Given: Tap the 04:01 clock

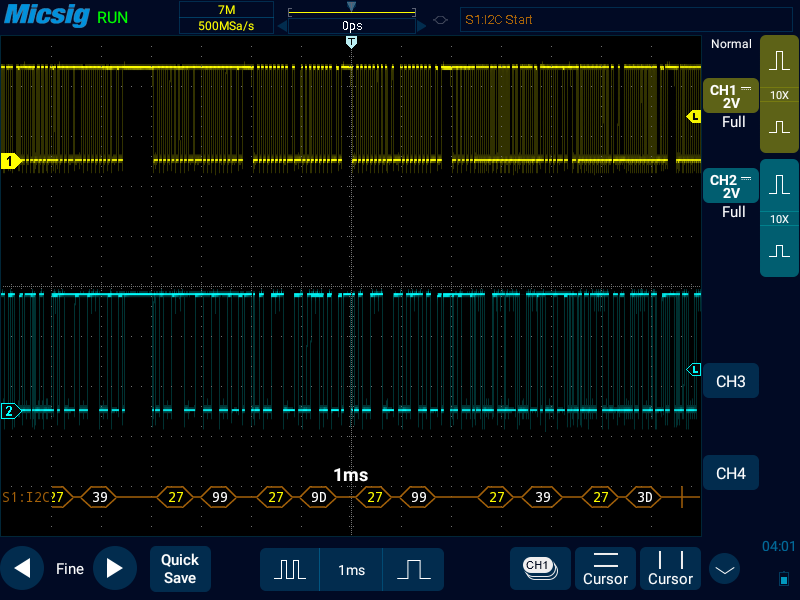Looking at the screenshot, I should (x=778, y=546).
